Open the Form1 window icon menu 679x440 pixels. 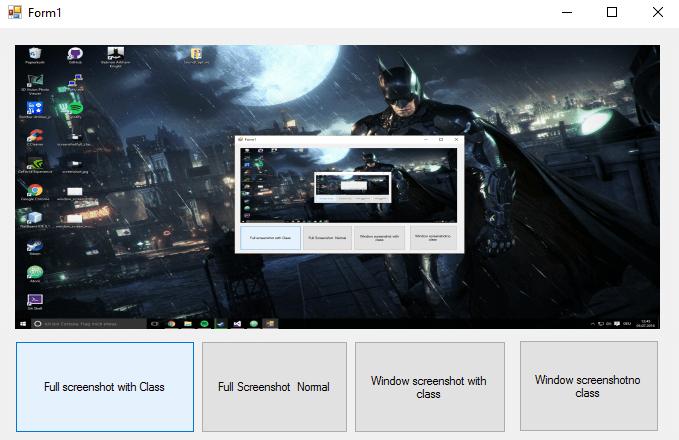[x=15, y=12]
